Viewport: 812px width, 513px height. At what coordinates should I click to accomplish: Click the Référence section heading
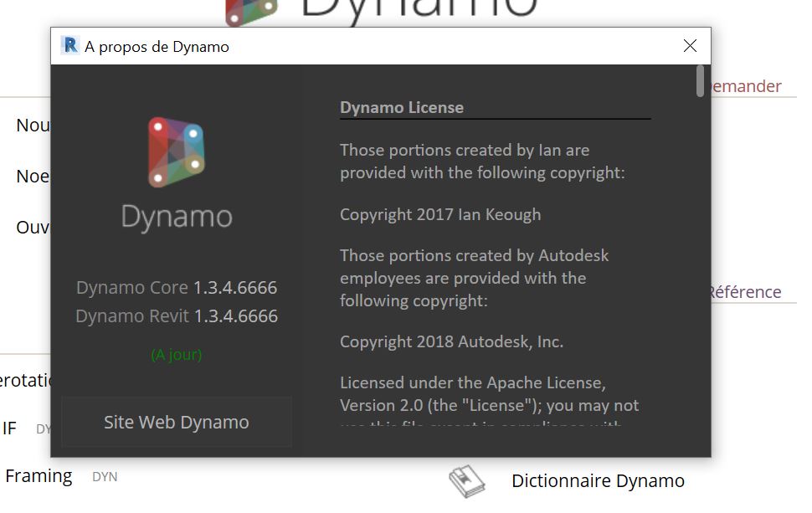click(746, 292)
